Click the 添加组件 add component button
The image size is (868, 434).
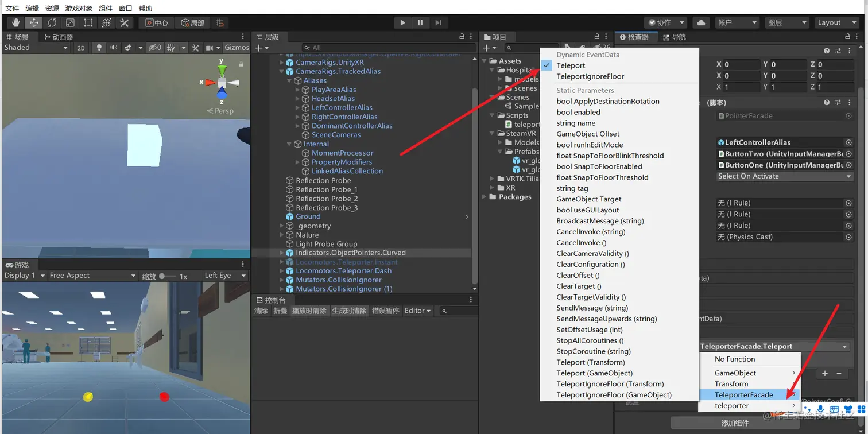[735, 423]
